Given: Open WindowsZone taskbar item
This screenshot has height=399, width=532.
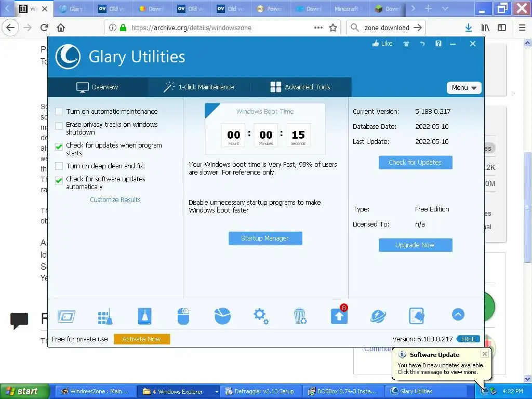Looking at the screenshot, I should tap(95, 391).
